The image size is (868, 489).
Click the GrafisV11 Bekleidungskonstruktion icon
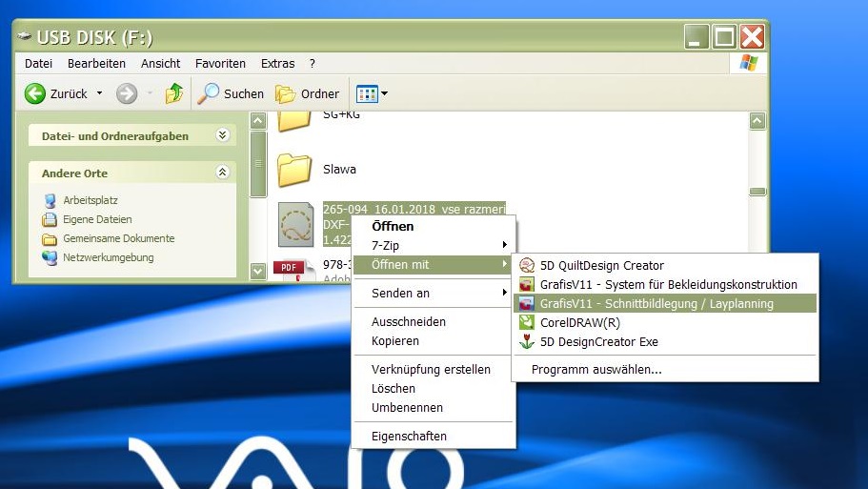coord(527,285)
